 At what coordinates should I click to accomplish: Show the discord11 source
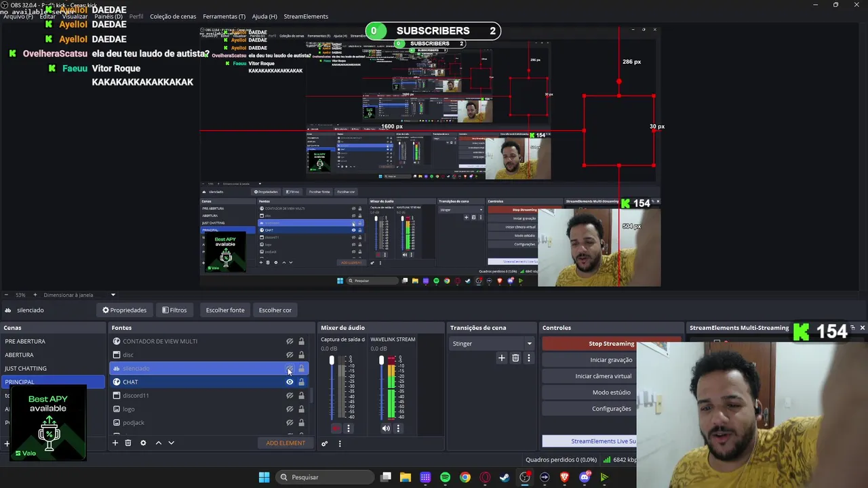tap(290, 396)
